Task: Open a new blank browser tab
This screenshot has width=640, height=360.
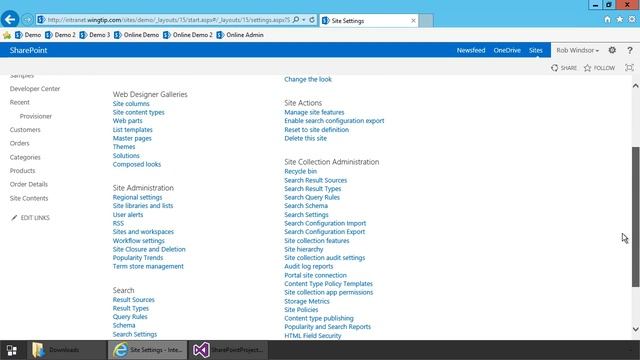Action: (426, 20)
